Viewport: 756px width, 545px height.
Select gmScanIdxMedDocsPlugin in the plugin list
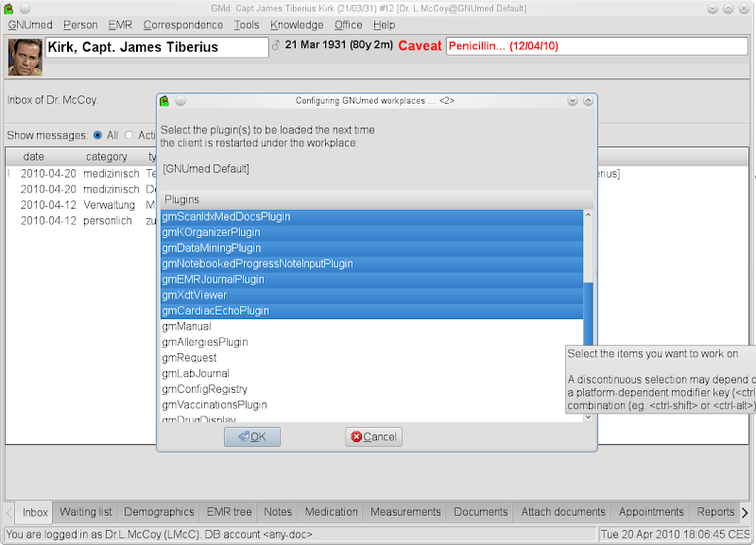tap(371, 217)
